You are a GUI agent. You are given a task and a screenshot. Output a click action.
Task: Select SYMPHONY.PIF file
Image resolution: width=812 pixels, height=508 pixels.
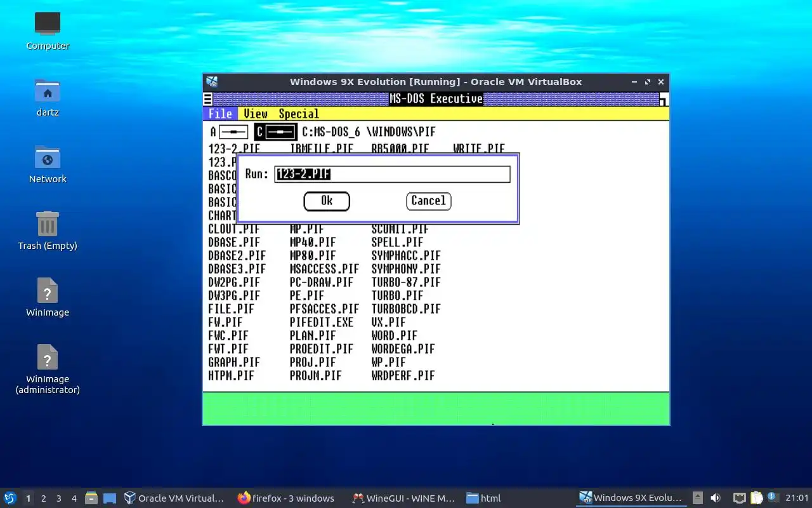click(406, 269)
